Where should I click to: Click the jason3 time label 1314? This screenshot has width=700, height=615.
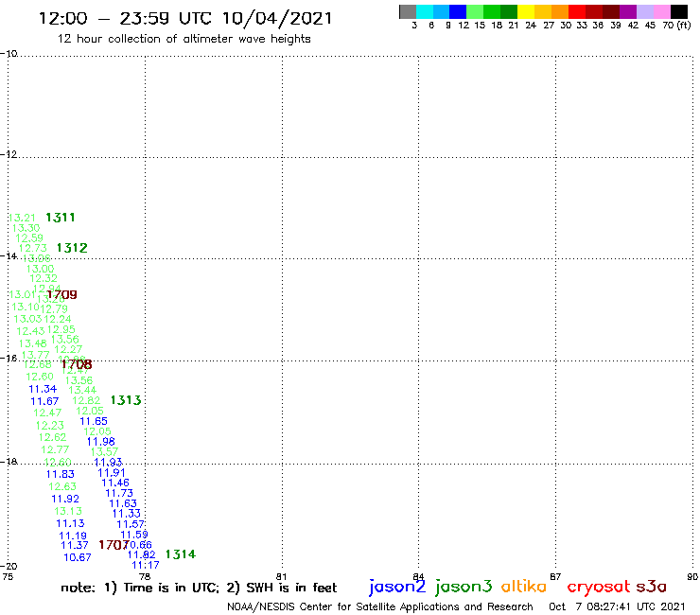[x=181, y=554]
